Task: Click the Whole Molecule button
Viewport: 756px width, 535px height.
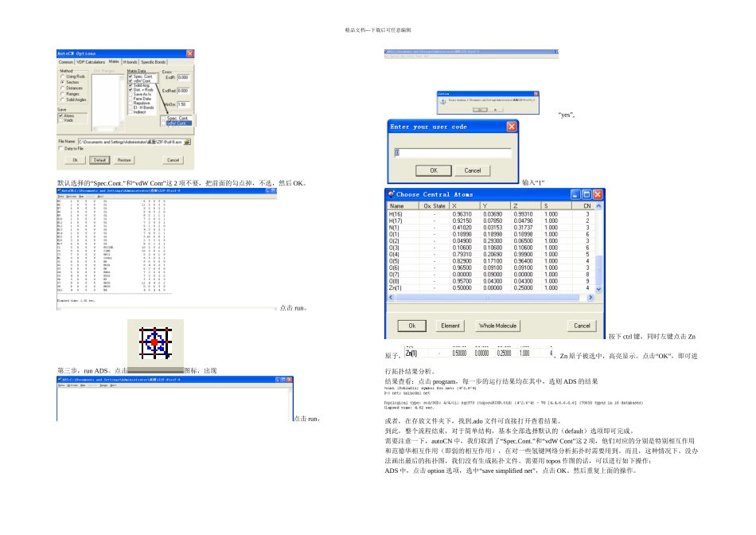Action: (x=497, y=326)
